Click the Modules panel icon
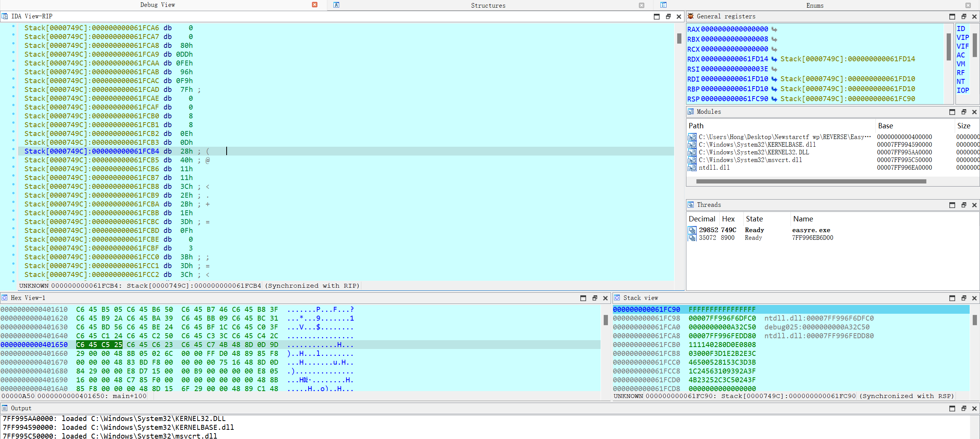Image resolution: width=980 pixels, height=439 pixels. pos(691,111)
